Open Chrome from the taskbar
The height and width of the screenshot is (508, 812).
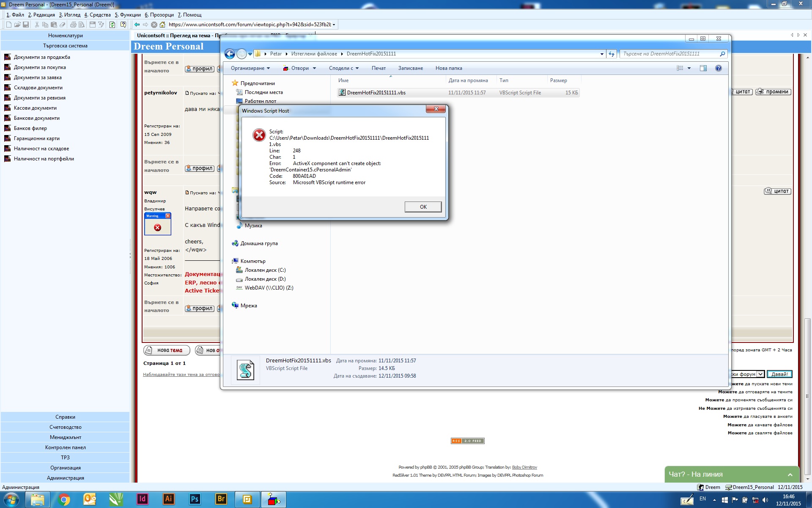click(x=64, y=500)
